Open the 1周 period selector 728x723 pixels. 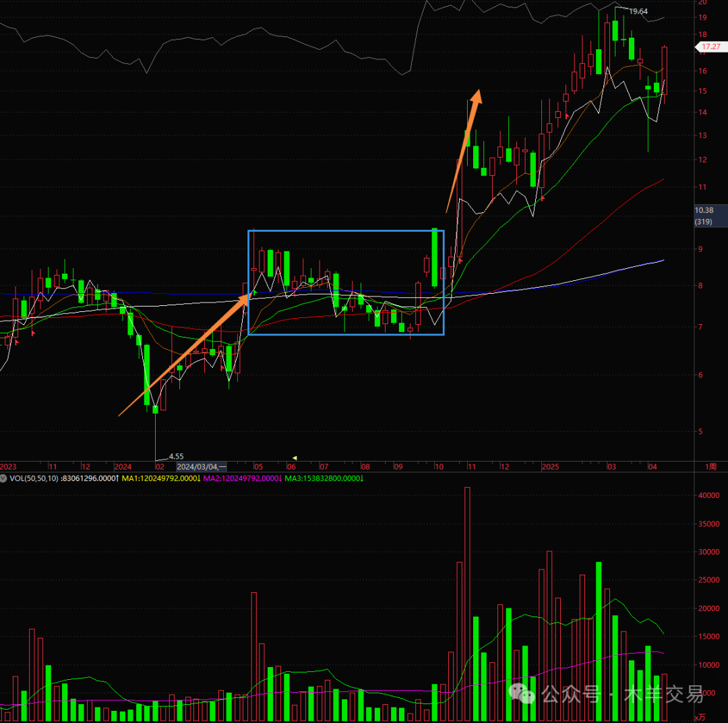pyautogui.click(x=711, y=467)
